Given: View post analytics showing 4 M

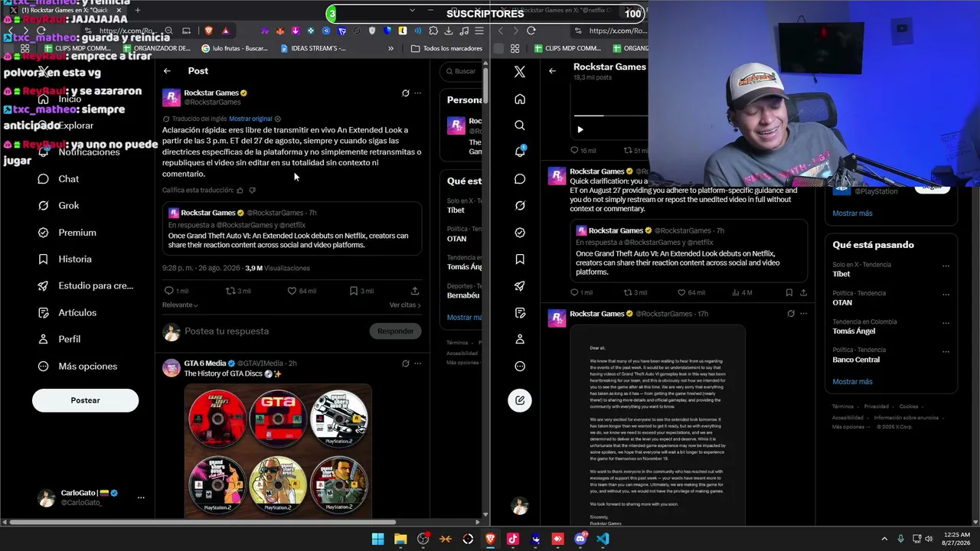Looking at the screenshot, I should click(743, 292).
